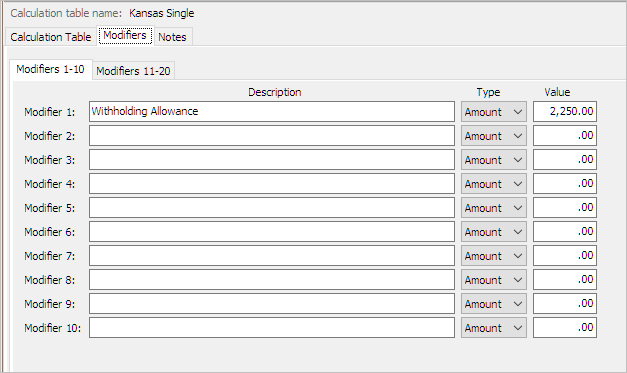Expand Modifier 10 Type combo box
Image resolution: width=627 pixels, height=373 pixels.
493,327
